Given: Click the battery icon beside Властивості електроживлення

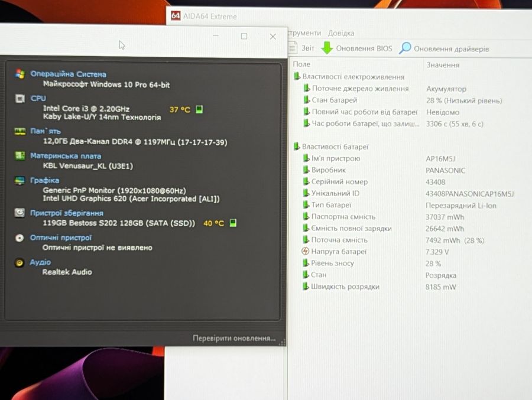Looking at the screenshot, I should pos(297,76).
